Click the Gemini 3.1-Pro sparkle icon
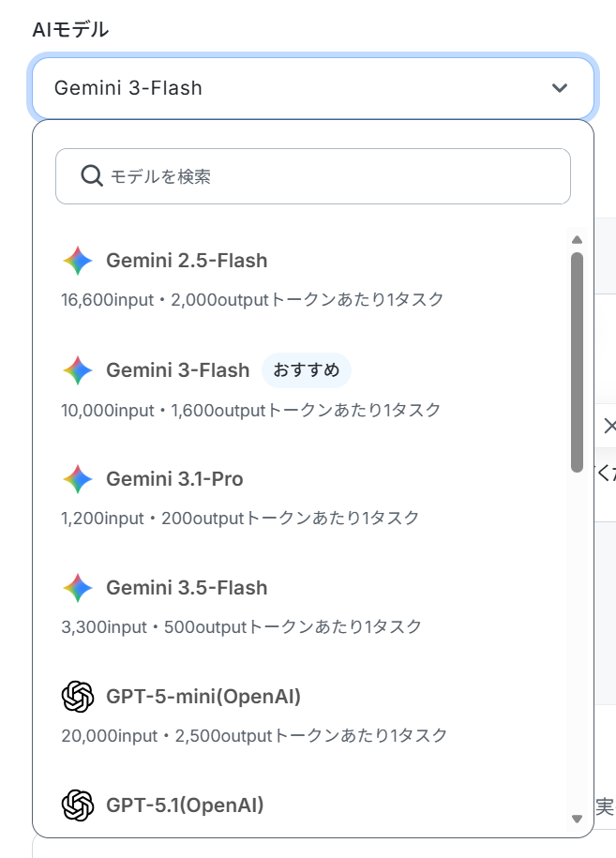This screenshot has width=616, height=858. click(78, 479)
